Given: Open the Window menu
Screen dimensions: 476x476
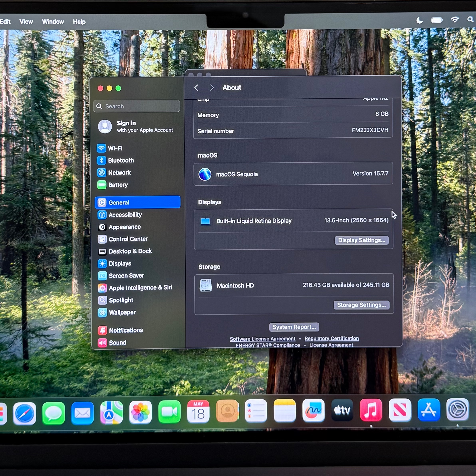Looking at the screenshot, I should 53,22.
